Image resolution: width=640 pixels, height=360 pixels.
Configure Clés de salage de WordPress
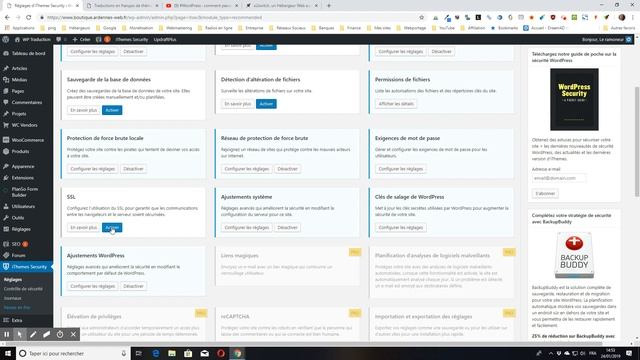pyautogui.click(x=400, y=227)
